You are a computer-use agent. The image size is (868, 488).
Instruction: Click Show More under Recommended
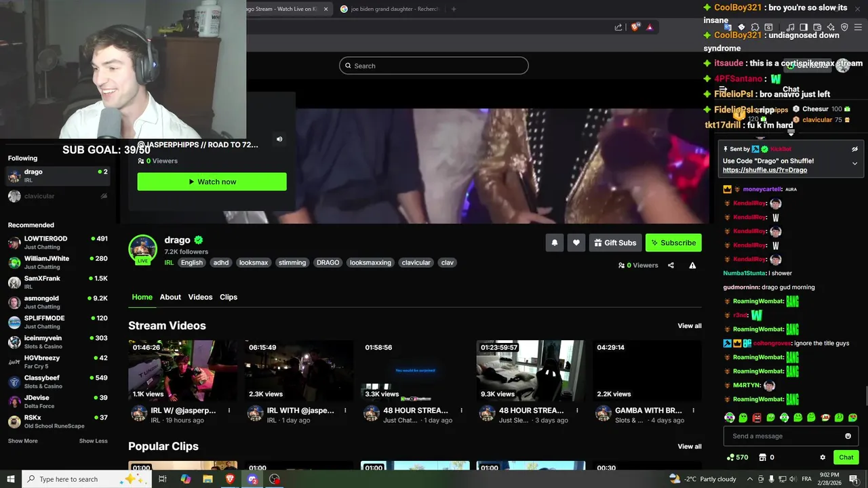23,441
